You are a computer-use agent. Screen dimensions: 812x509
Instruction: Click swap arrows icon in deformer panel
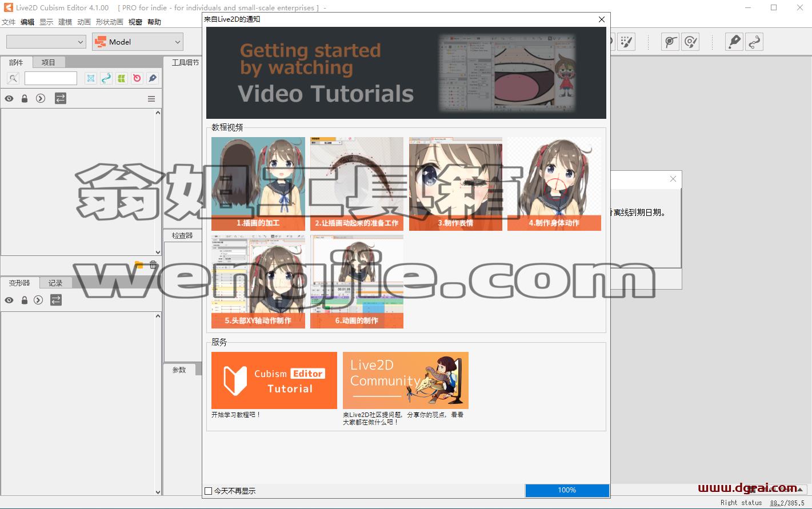pos(56,300)
